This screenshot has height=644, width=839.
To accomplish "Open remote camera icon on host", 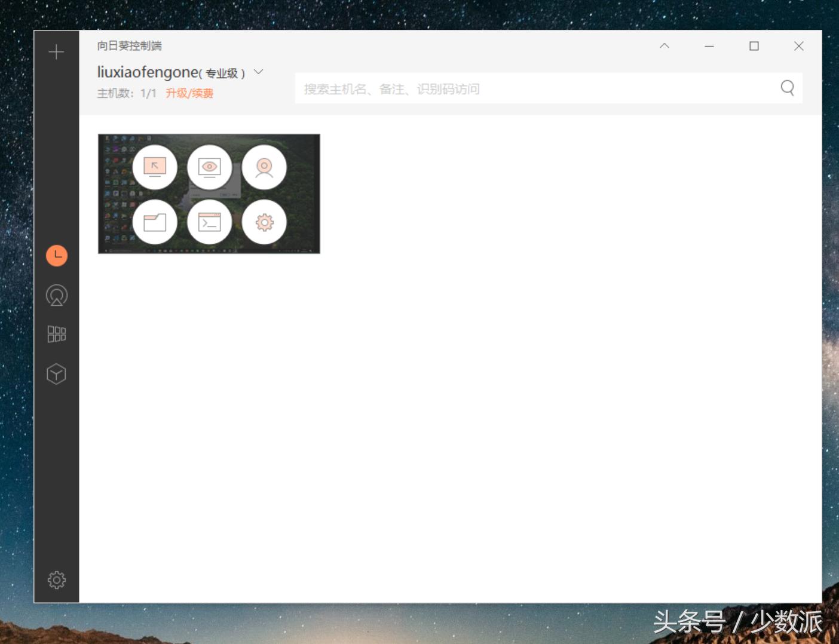I will 264,167.
